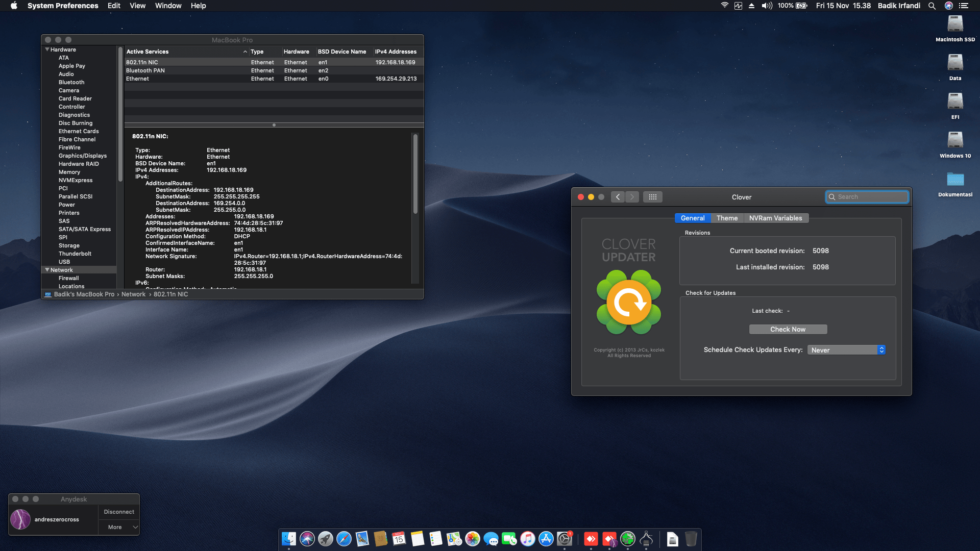Open the Schedule Check Updates Every dropdown
The image size is (980, 551).
click(x=846, y=350)
